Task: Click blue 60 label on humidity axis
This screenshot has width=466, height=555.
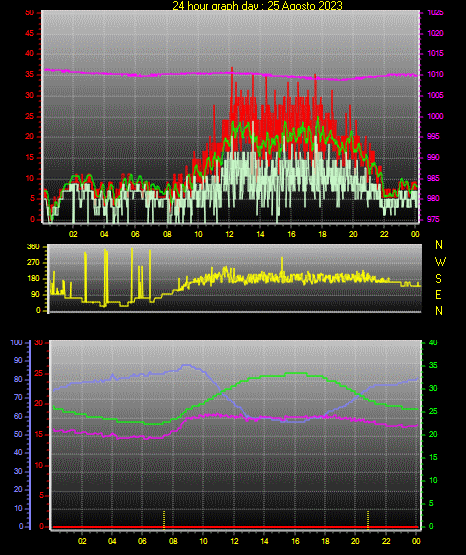Action: pos(18,416)
